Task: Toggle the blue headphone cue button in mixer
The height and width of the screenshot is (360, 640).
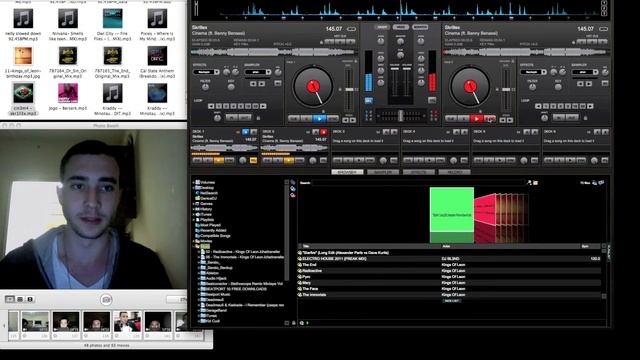Action: pyautogui.click(x=369, y=100)
